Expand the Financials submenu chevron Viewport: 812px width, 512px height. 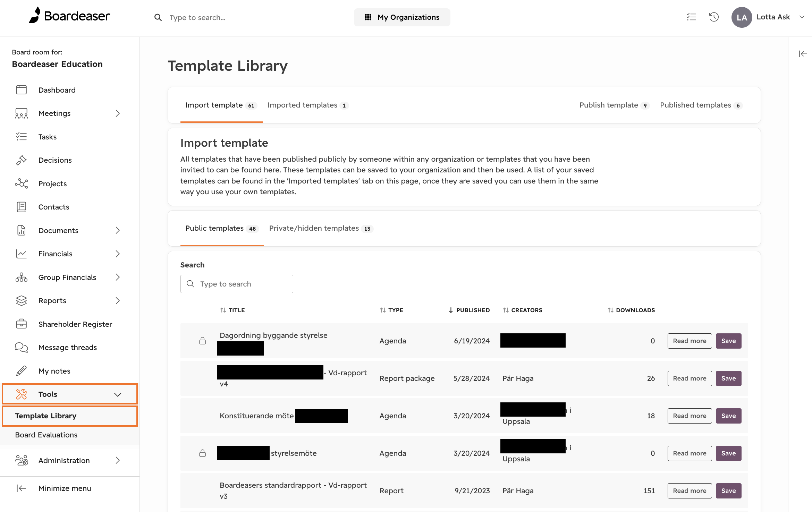pyautogui.click(x=118, y=254)
